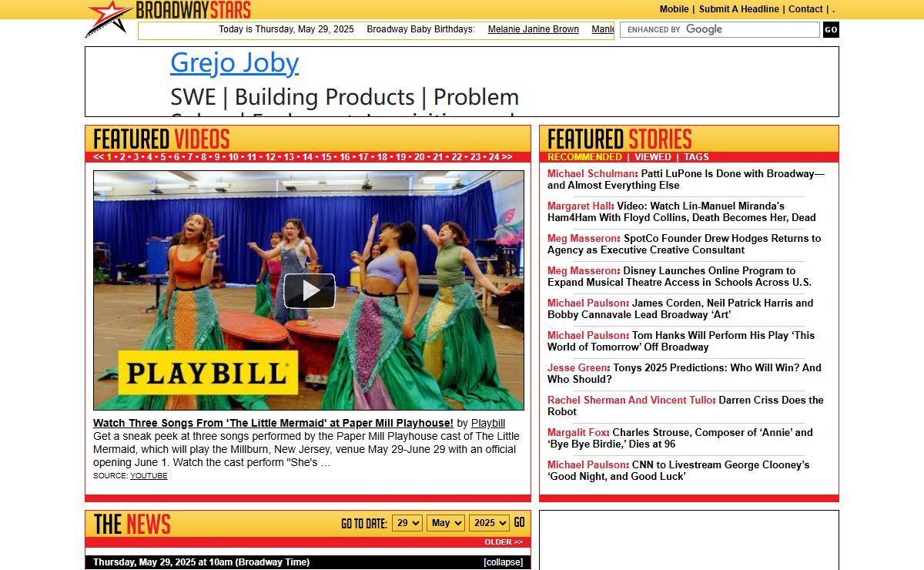Open Melanie Janine Brown birthday link

[534, 29]
